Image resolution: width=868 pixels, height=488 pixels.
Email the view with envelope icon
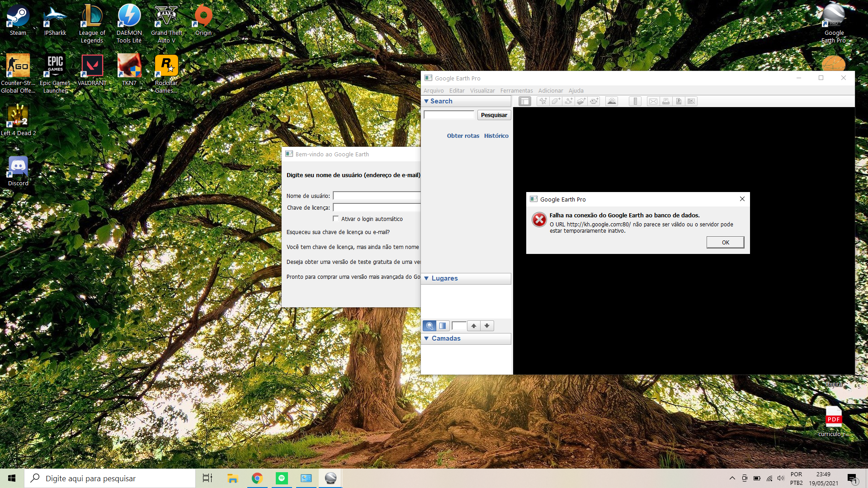pos(653,101)
